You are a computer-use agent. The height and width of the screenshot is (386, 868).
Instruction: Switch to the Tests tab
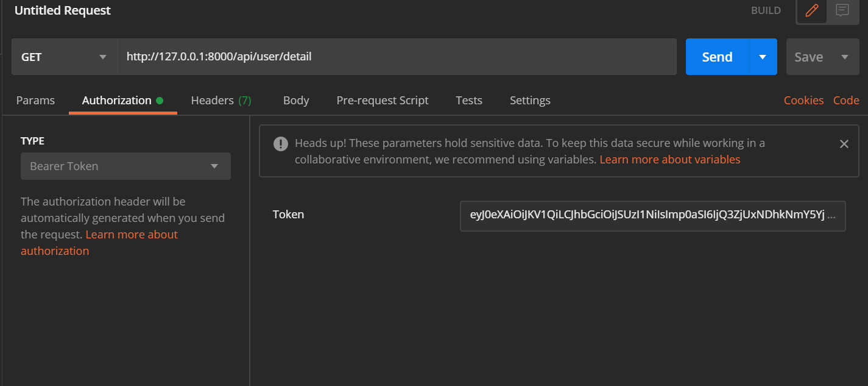(x=468, y=100)
